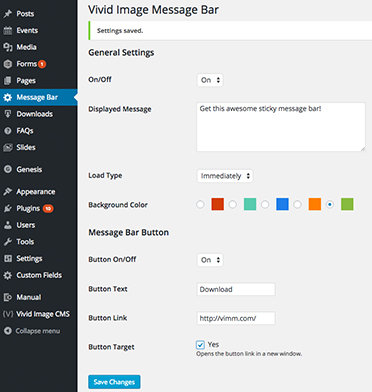Click the Plugins update count badge
The width and height of the screenshot is (372, 392).
pyautogui.click(x=48, y=208)
